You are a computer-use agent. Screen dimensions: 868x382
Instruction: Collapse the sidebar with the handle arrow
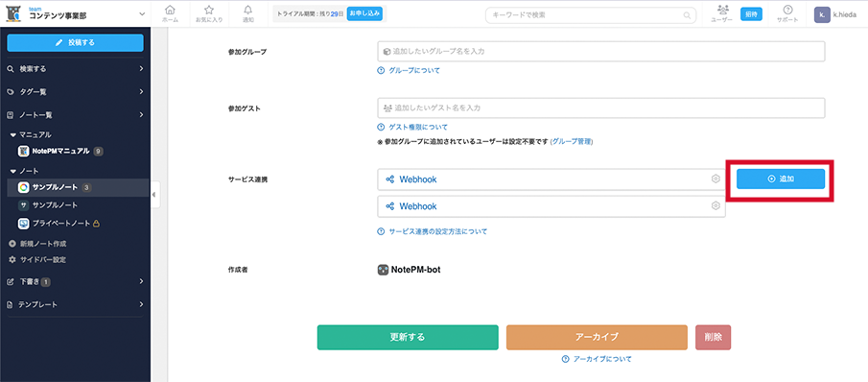coord(154,194)
